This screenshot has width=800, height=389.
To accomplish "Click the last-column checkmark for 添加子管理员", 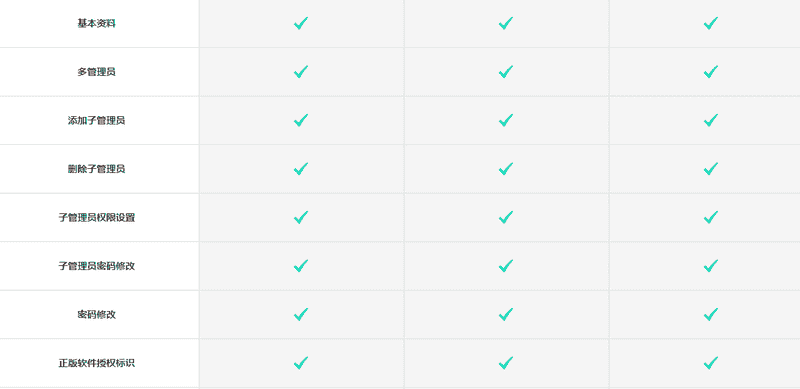I will [x=711, y=120].
